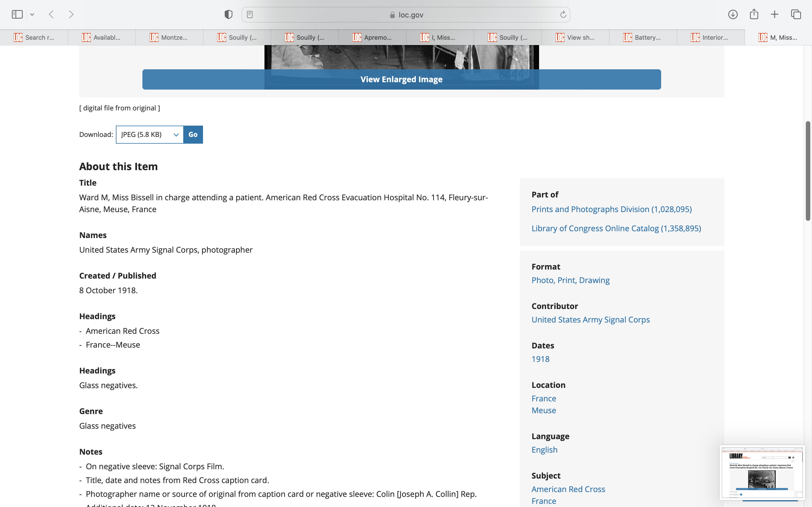
Task: Open the JPEG download format dropdown
Action: click(x=150, y=134)
